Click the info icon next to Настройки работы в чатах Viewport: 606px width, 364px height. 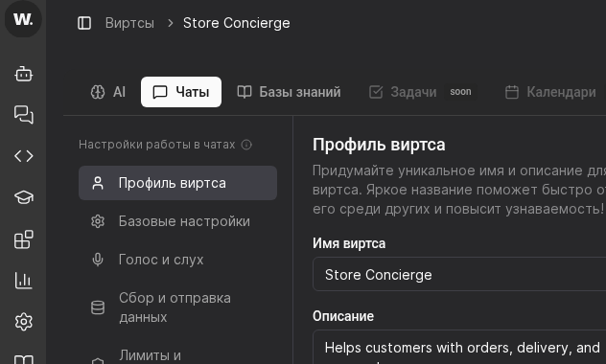click(x=246, y=145)
